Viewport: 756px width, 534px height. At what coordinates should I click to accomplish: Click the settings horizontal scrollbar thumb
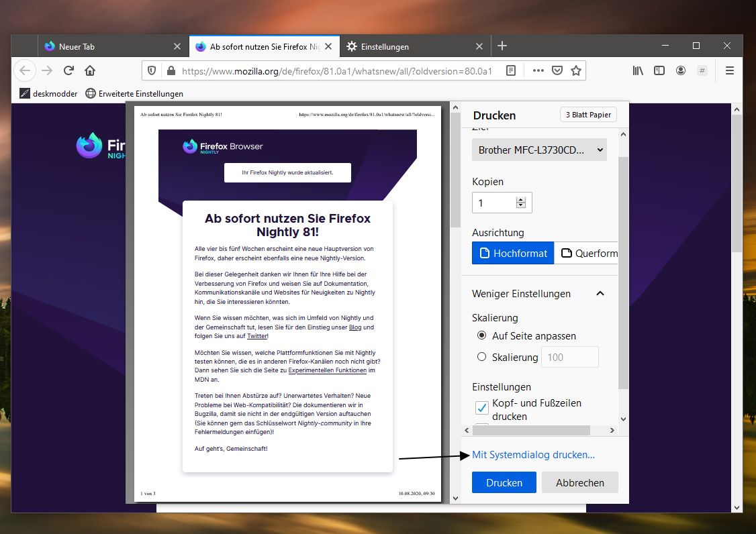tap(531, 430)
